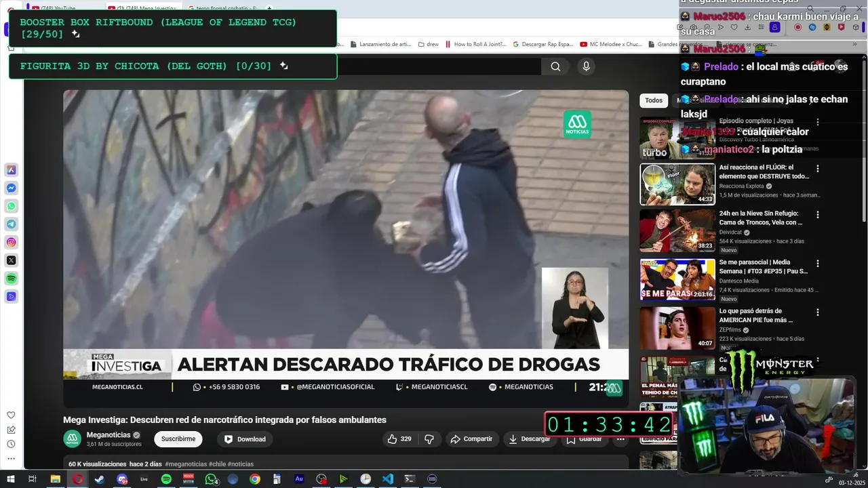Open File Explorer from the taskbar

[56, 479]
